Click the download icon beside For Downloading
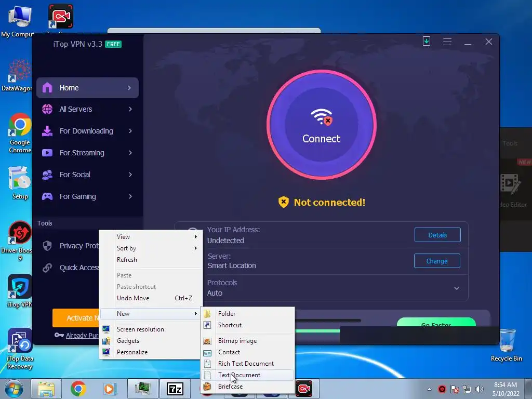 point(47,131)
